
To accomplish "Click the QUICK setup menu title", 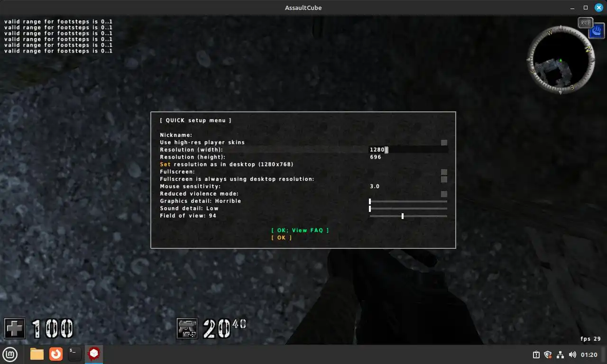I will coord(196,120).
